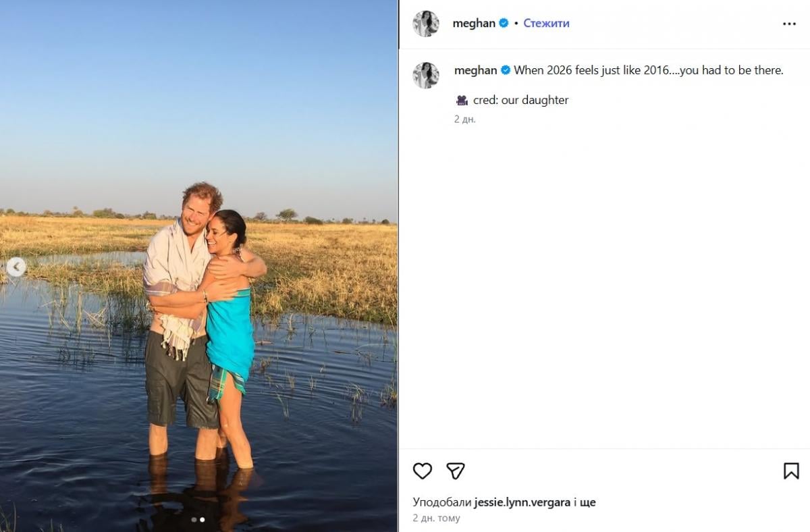The image size is (810, 532).
Task: Click meghan's profile avatar in the header
Action: pos(425,23)
